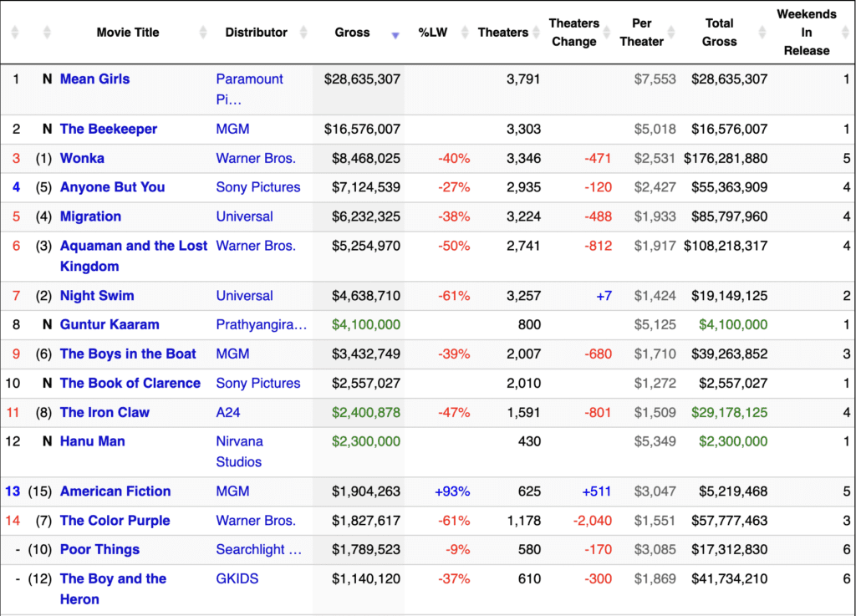Image resolution: width=856 pixels, height=616 pixels.
Task: Open Aquaman and the Lost Kingdom link
Action: point(134,256)
